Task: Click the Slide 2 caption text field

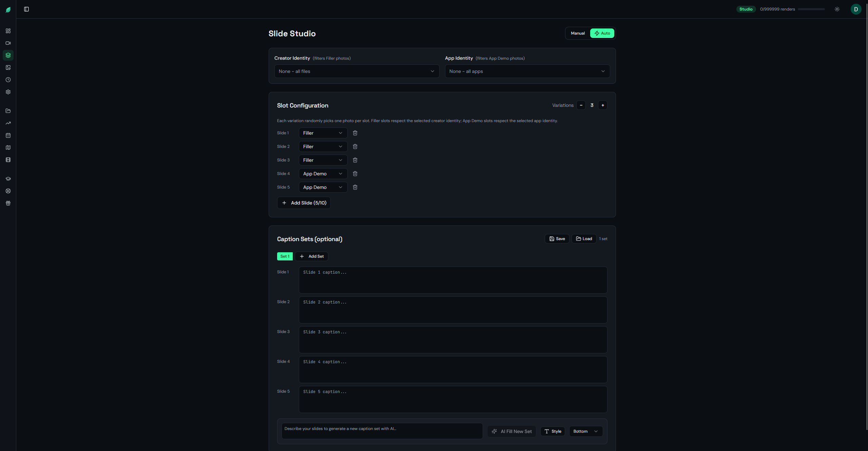Action: (452, 310)
